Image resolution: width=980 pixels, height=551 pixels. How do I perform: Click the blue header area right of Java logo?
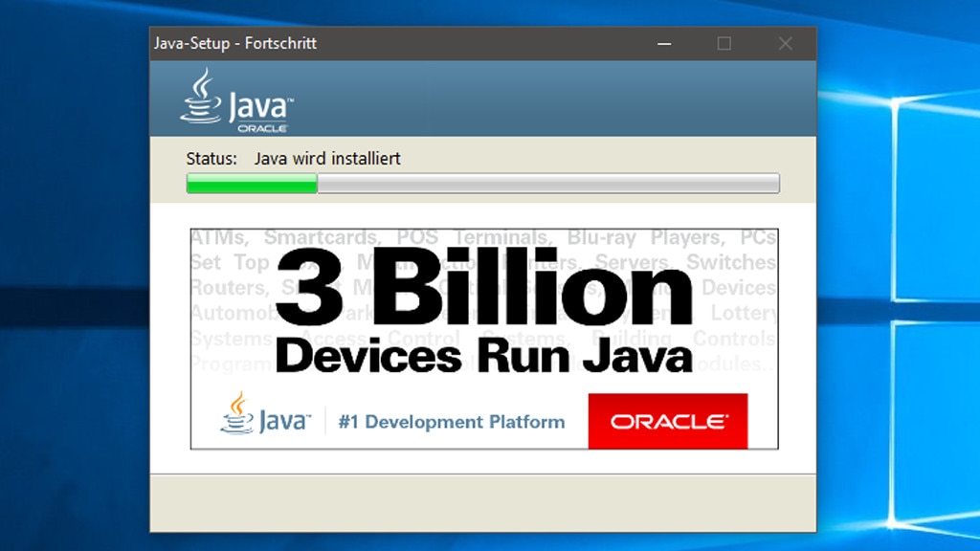pos(555,99)
